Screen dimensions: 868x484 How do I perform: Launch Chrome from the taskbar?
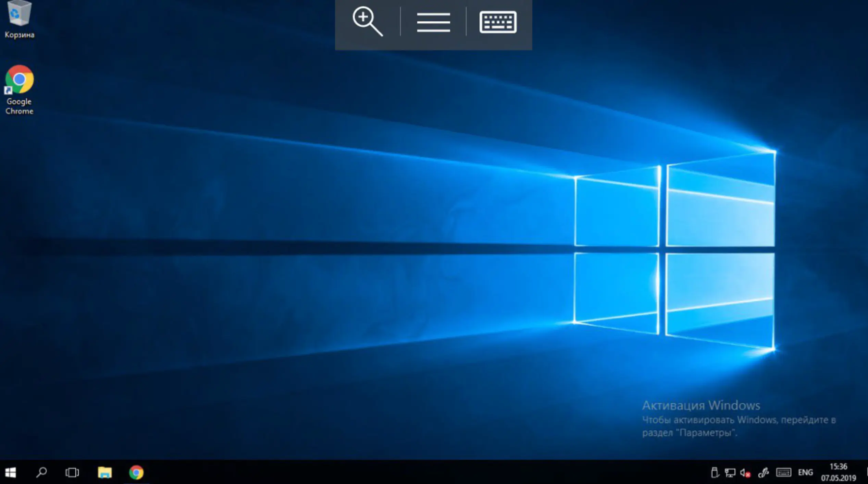(136, 472)
